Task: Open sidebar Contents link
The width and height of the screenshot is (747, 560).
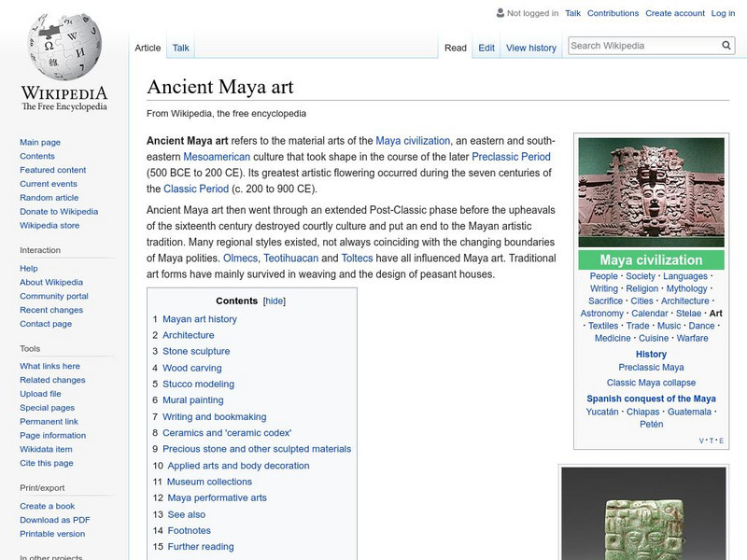Action: pyautogui.click(x=37, y=156)
